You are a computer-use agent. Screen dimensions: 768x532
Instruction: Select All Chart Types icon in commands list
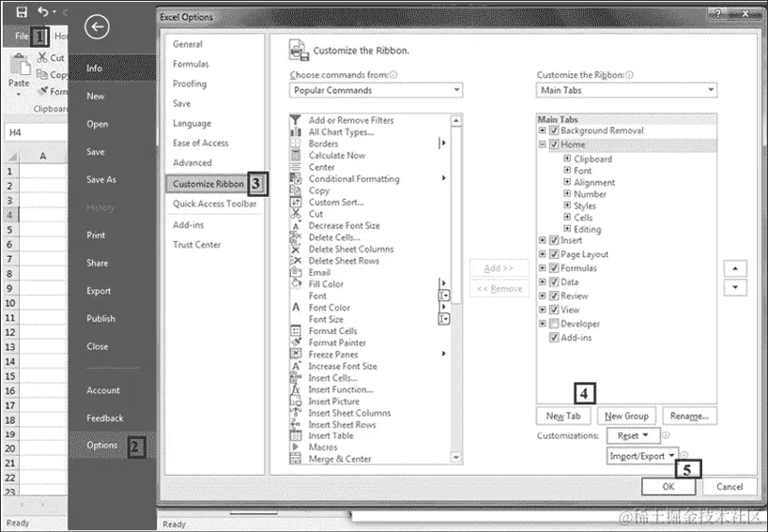click(296, 131)
